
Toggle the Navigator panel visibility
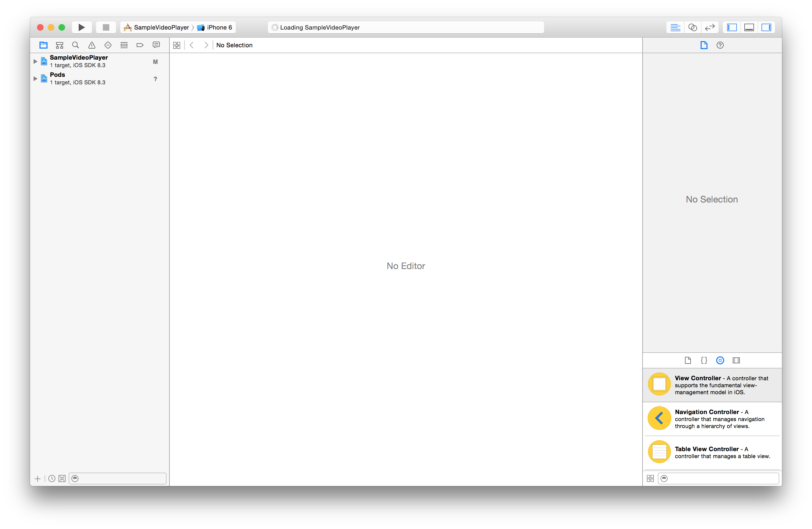[x=732, y=27]
